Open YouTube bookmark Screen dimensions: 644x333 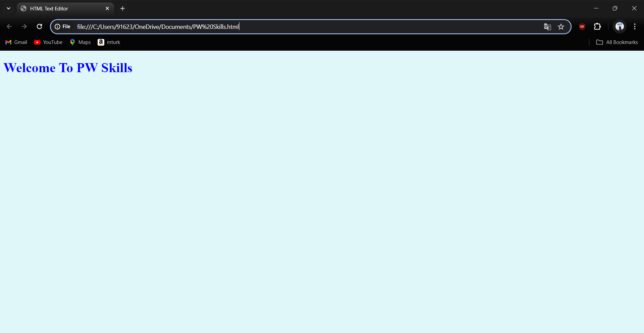(48, 42)
